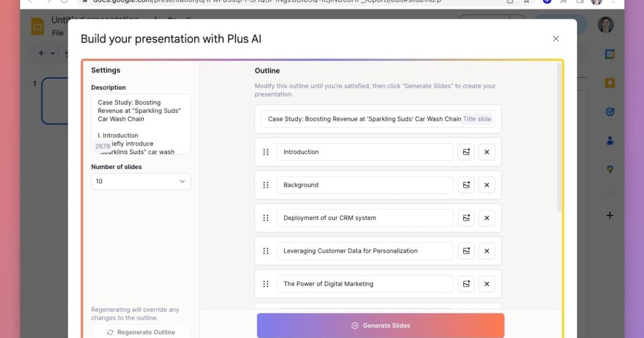This screenshot has width=644, height=338.
Task: Open Contacts in the side panel
Action: click(x=610, y=141)
